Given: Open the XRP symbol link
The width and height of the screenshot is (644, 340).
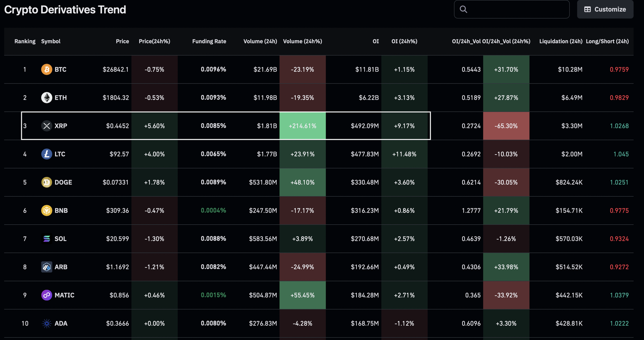Looking at the screenshot, I should (61, 126).
